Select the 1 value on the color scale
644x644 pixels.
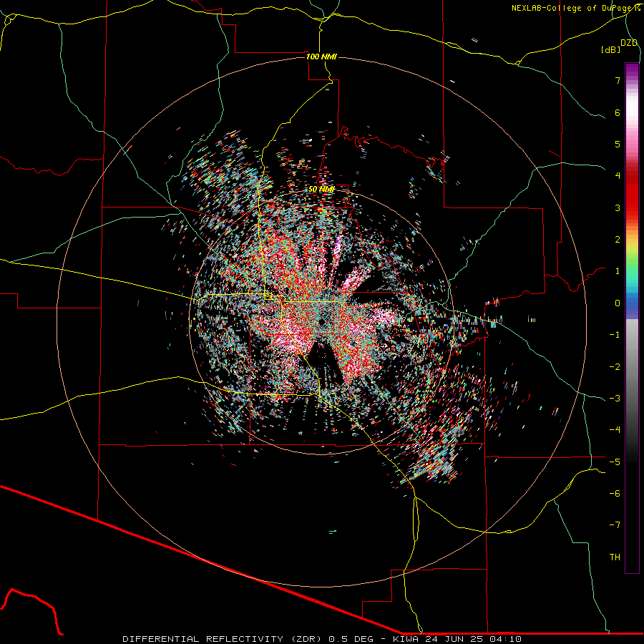[618, 271]
